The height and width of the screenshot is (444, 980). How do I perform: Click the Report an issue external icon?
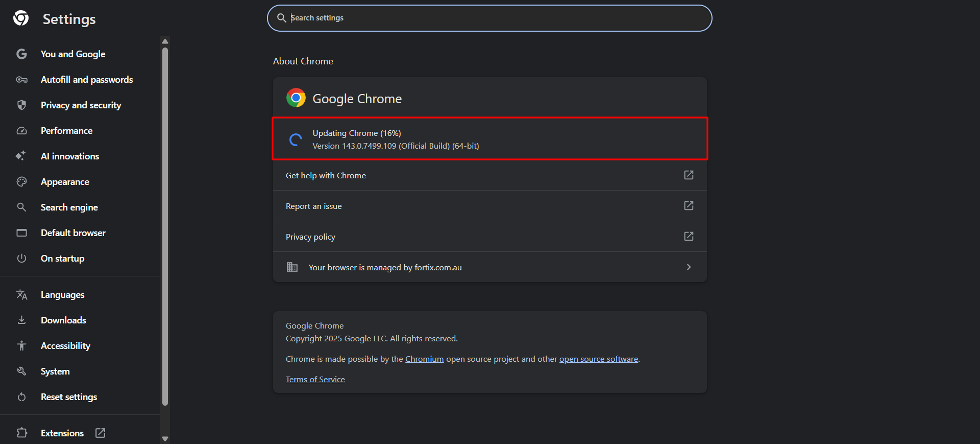coord(689,206)
